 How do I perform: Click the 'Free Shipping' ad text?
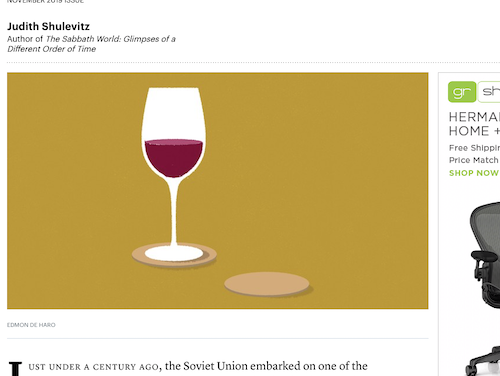coord(474,148)
